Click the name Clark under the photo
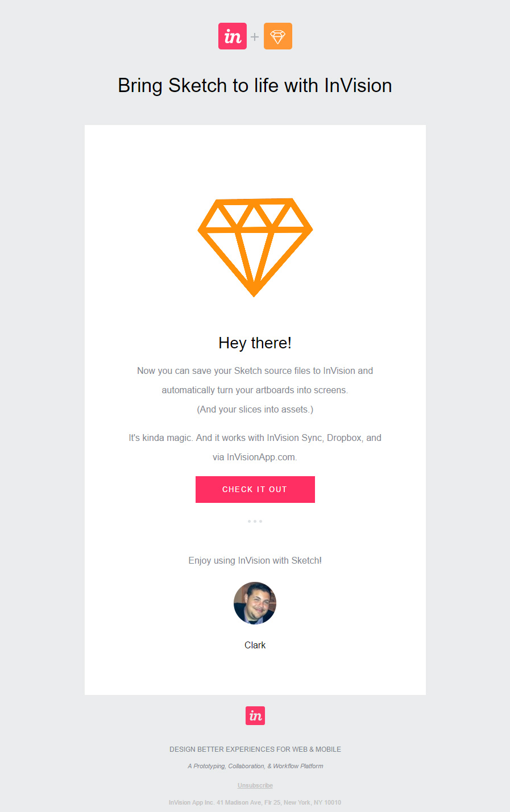Image resolution: width=510 pixels, height=812 pixels. pos(255,645)
